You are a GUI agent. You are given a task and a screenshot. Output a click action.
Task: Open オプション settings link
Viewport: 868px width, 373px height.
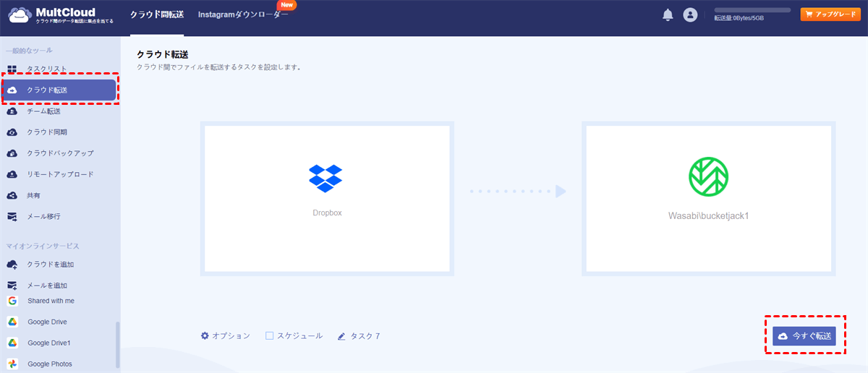click(231, 336)
